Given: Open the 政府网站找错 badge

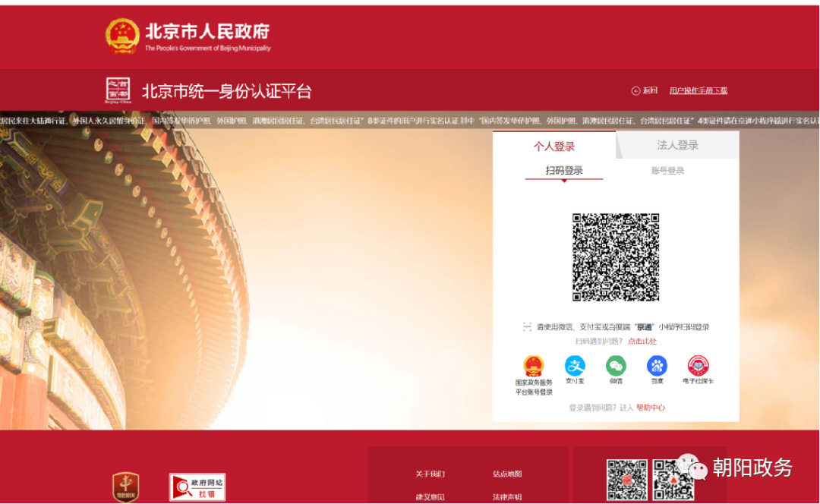Looking at the screenshot, I should point(197,487).
